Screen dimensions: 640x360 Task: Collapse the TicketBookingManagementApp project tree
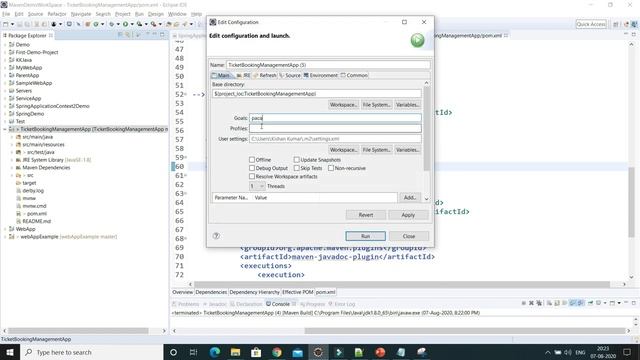(x=5, y=129)
